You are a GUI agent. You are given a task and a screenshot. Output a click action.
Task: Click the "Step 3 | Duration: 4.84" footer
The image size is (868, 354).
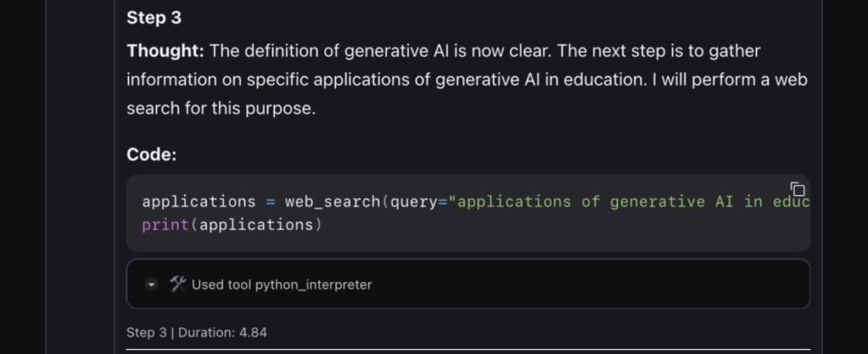point(196,332)
